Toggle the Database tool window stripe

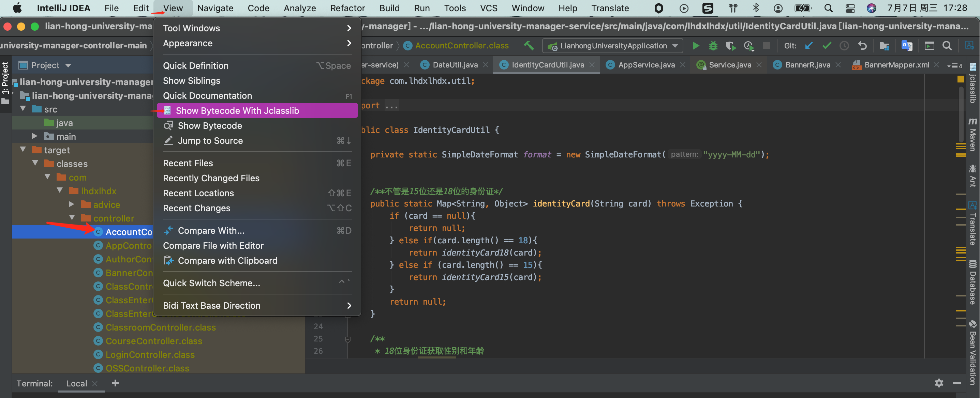pos(972,282)
